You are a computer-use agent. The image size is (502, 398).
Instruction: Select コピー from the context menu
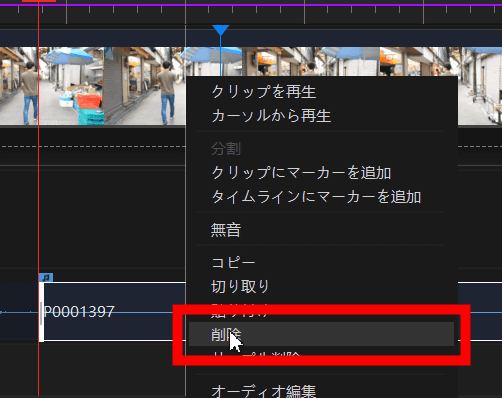pos(233,263)
